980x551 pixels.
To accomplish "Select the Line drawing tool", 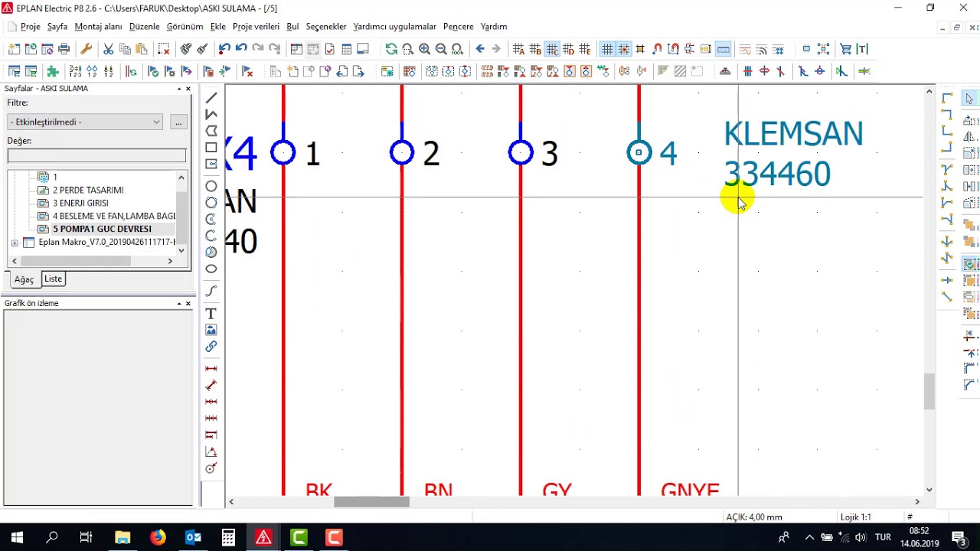I will tap(211, 98).
